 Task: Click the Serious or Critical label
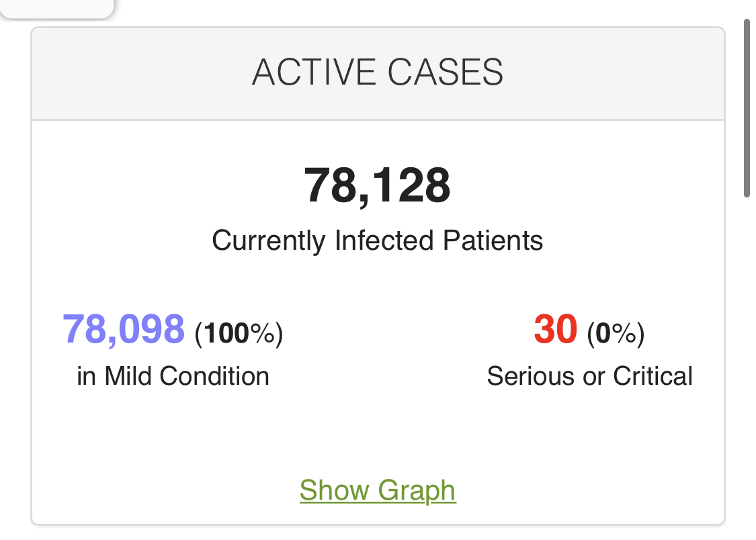(x=589, y=376)
